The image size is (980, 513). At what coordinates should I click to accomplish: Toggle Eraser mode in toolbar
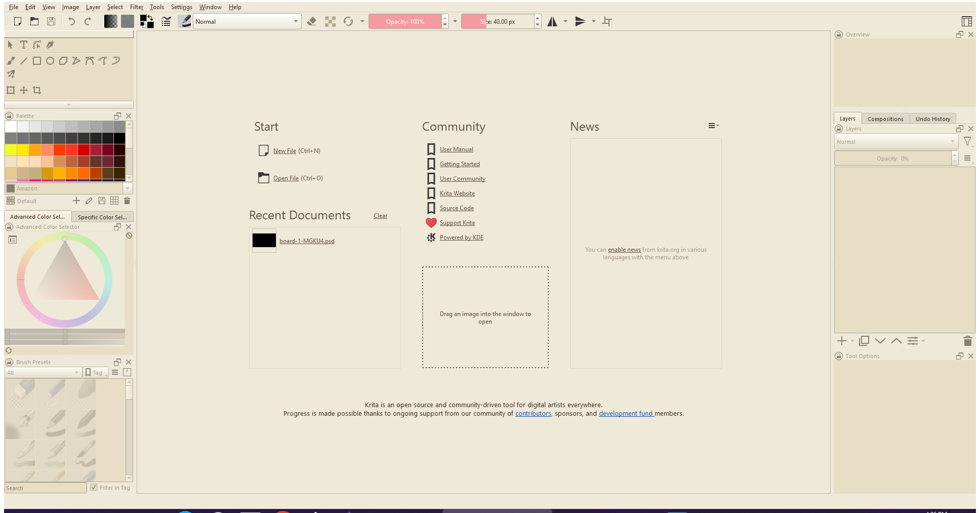(x=312, y=21)
